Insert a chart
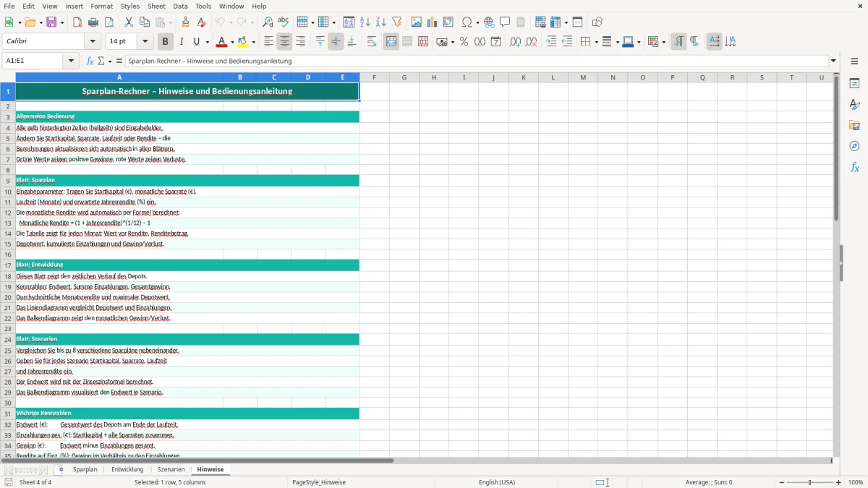The width and height of the screenshot is (868, 488). [x=433, y=22]
